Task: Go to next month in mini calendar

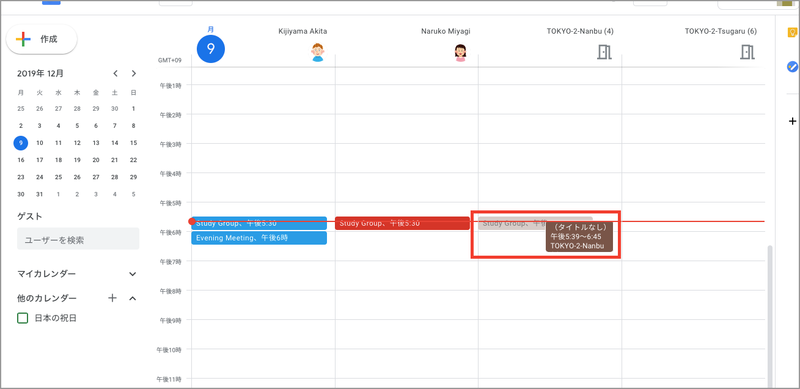Action: (x=134, y=74)
